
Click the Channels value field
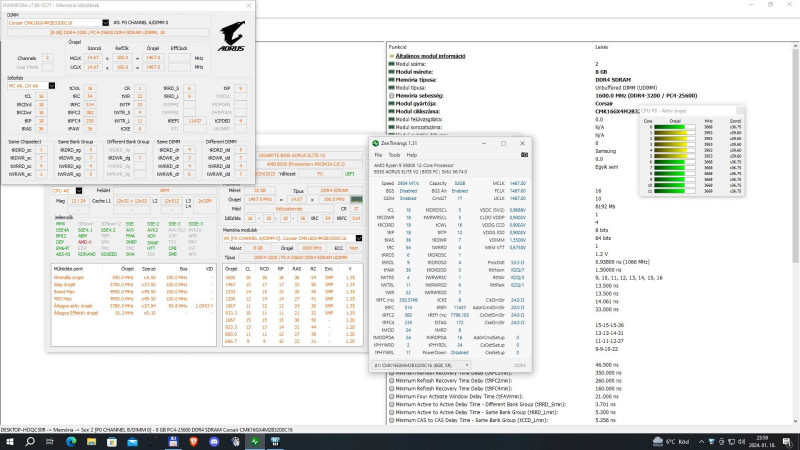point(47,58)
